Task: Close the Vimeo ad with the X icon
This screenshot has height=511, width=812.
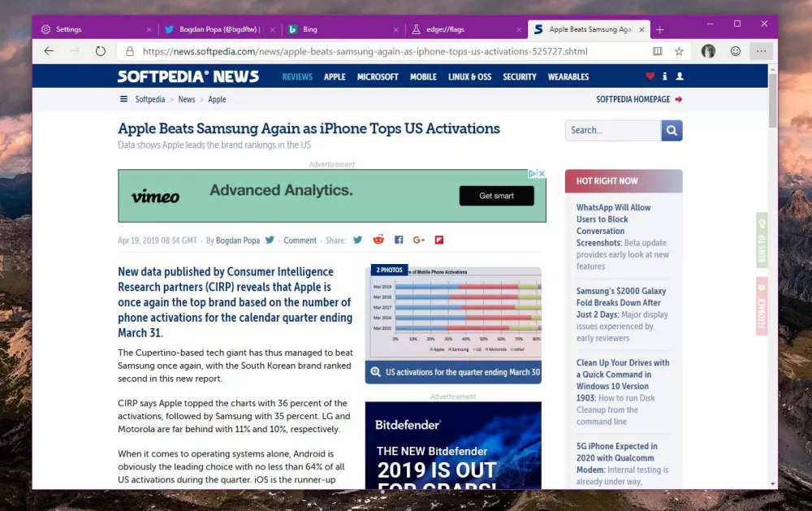Action: pyautogui.click(x=542, y=174)
